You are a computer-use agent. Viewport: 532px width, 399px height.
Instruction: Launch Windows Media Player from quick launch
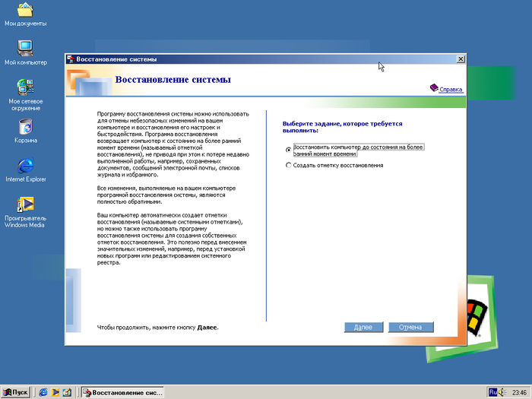[x=55, y=392]
